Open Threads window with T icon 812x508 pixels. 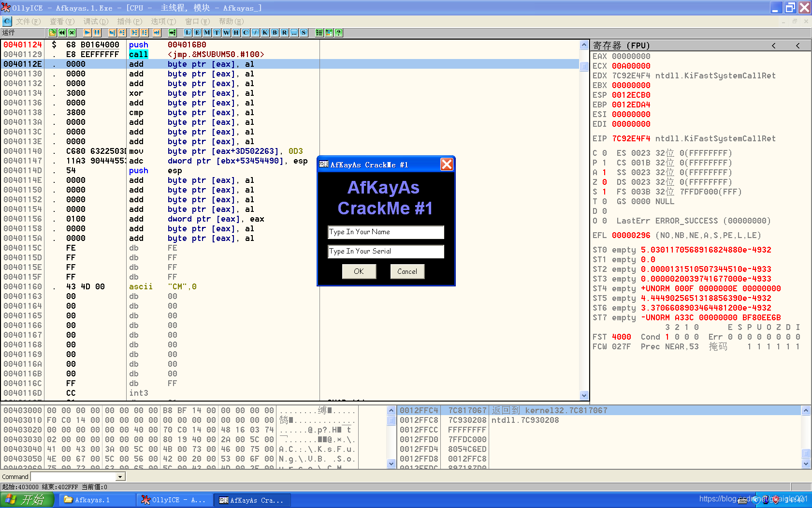pos(217,32)
